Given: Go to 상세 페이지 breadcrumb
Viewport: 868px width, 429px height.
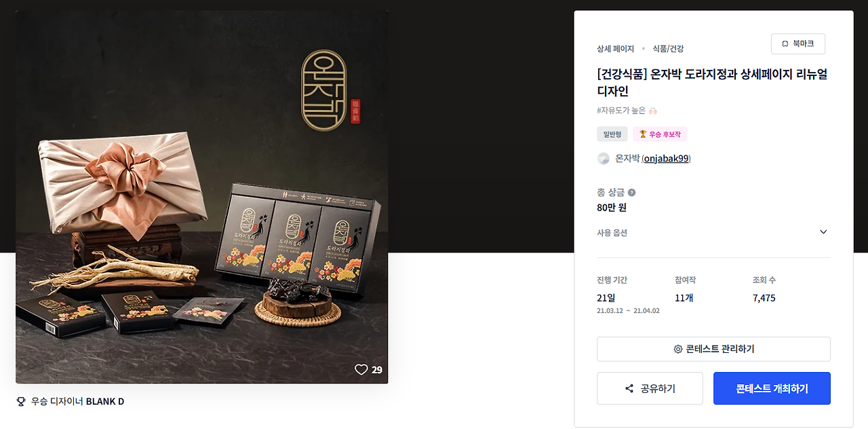Looking at the screenshot, I should (x=615, y=49).
